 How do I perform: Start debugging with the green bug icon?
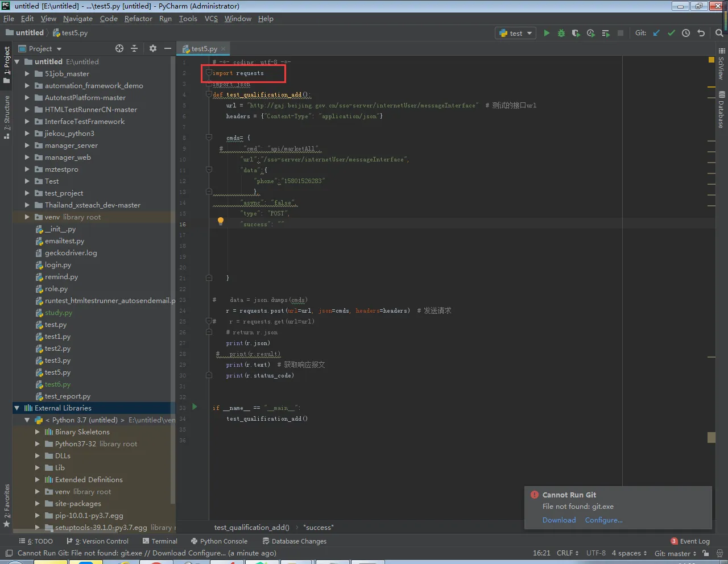pos(561,33)
